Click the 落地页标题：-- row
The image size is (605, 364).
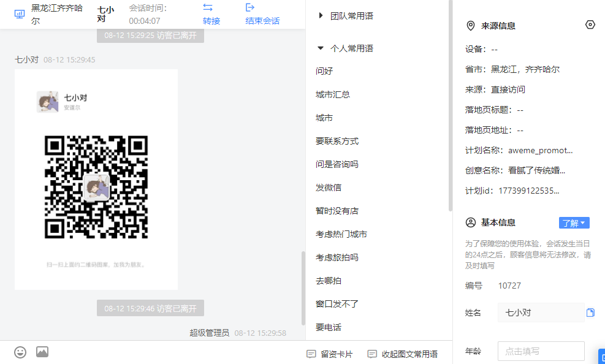click(494, 110)
